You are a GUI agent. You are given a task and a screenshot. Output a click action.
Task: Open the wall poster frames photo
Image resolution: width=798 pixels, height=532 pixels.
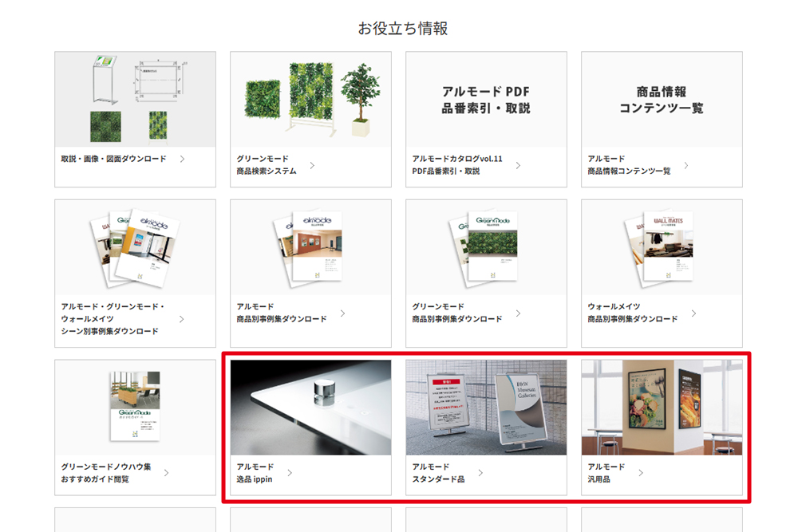coord(662,407)
